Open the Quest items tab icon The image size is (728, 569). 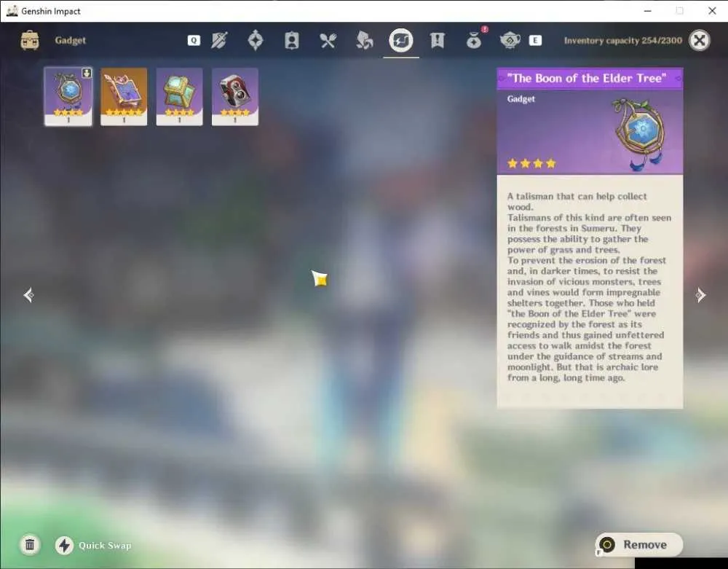point(437,40)
